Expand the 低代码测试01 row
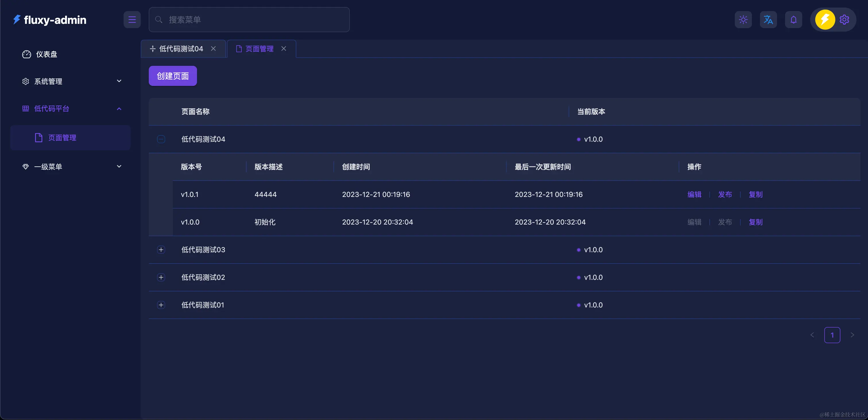 coord(161,305)
